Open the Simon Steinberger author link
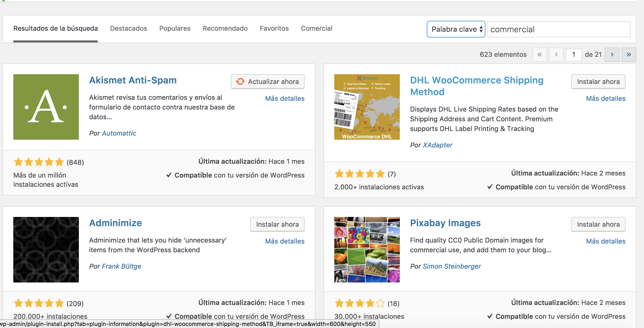 452,266
